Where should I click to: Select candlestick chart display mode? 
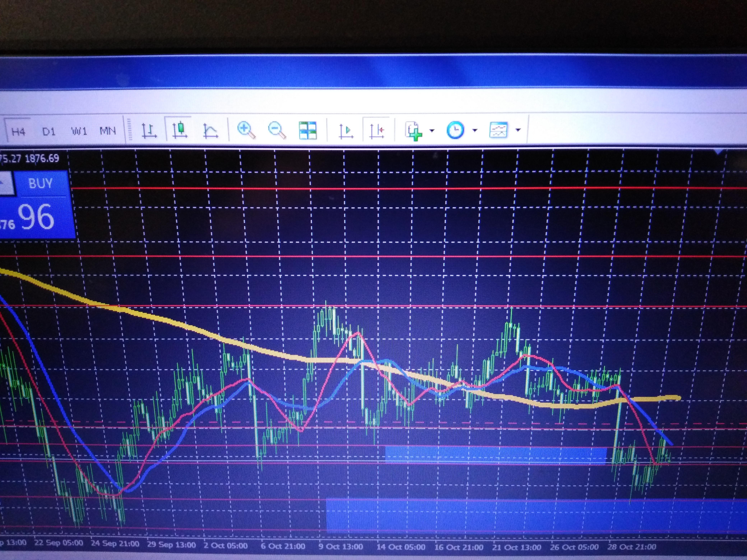(180, 130)
